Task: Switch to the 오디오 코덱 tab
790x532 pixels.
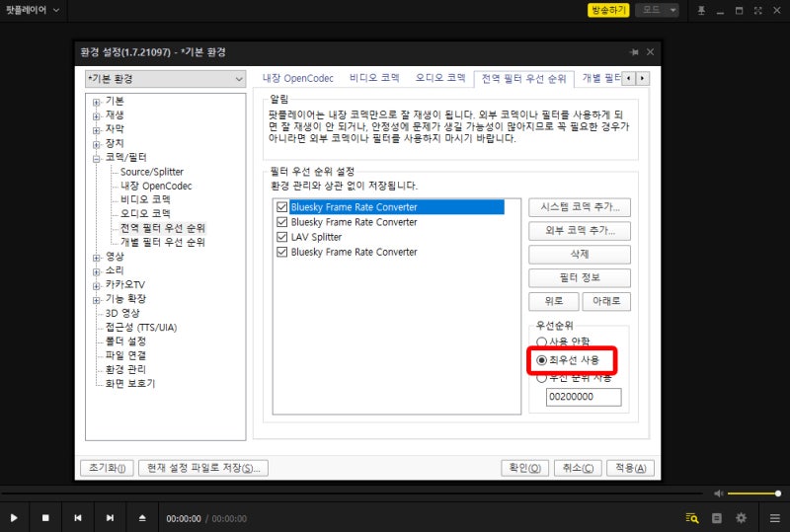Action: click(x=440, y=79)
